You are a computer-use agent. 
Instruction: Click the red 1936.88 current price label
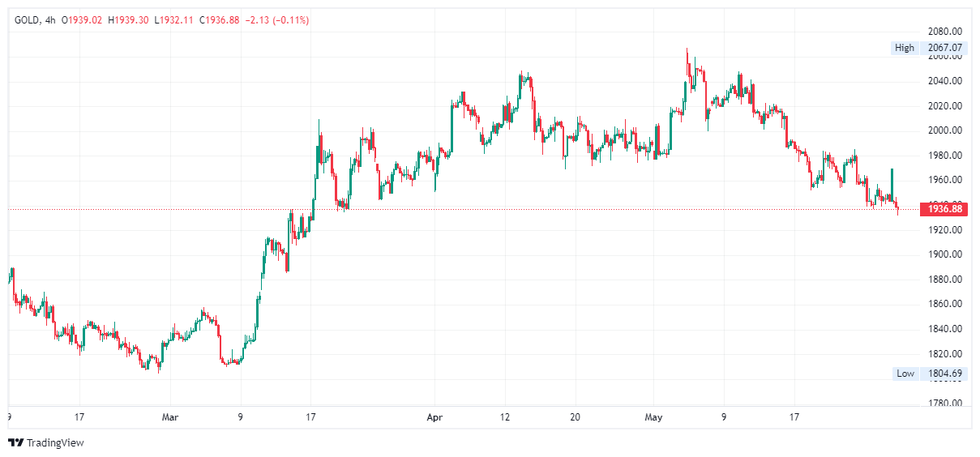coord(945,209)
